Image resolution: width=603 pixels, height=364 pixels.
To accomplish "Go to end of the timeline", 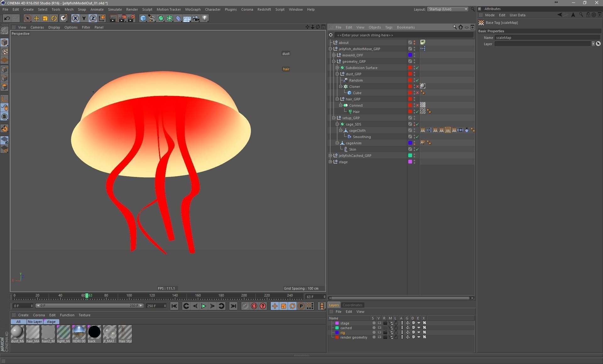I will click(233, 306).
